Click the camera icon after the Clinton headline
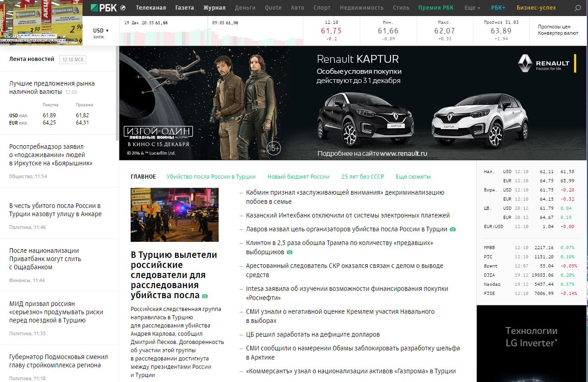Screen dimensions: 588x382 pyautogui.click(x=290, y=252)
